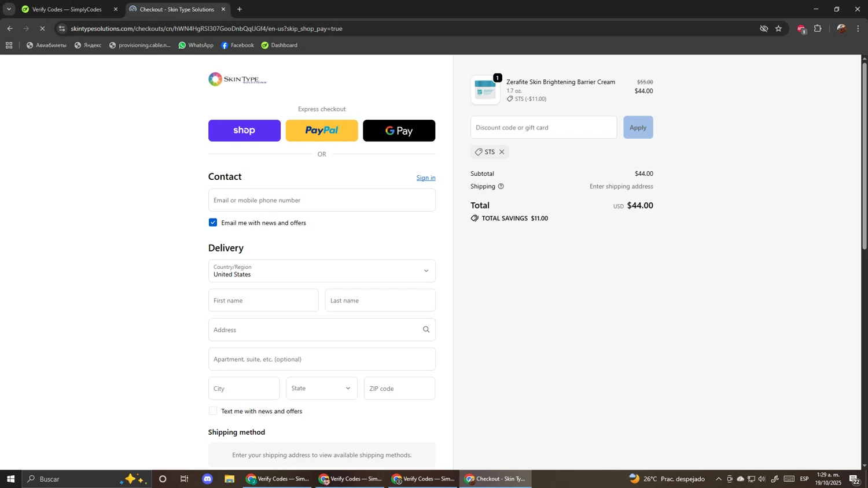Viewport: 868px width, 488px height.
Task: Bookmark this page with the star icon
Action: (x=779, y=28)
